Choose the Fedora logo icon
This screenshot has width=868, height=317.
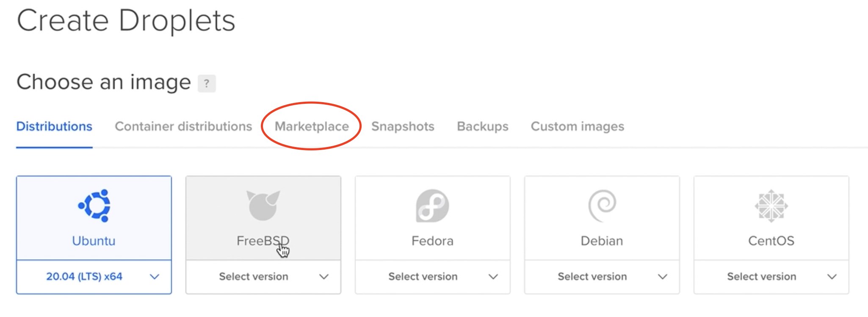[432, 206]
